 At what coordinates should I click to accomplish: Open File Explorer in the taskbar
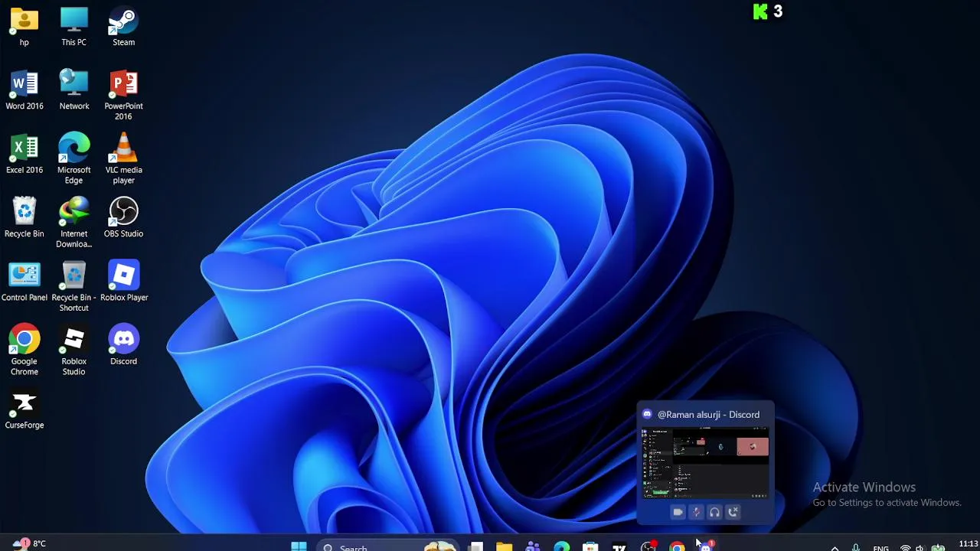point(504,546)
